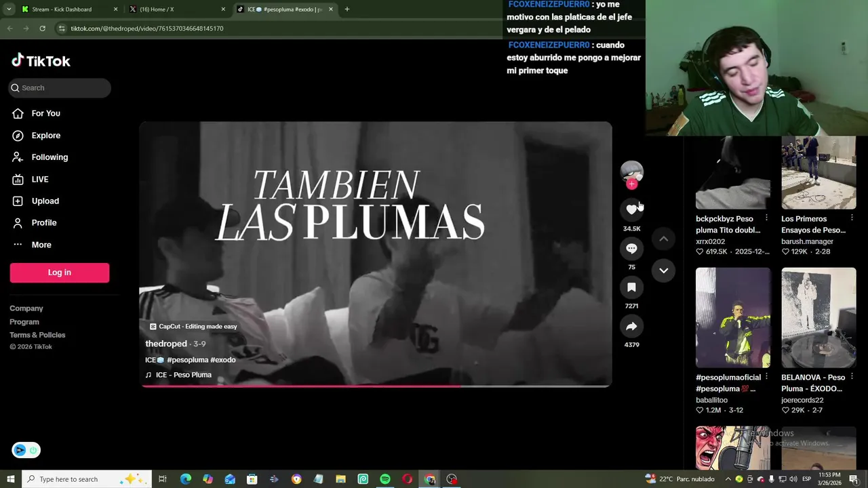Open the Company footer link
Screen dimensions: 868x488
point(26,308)
